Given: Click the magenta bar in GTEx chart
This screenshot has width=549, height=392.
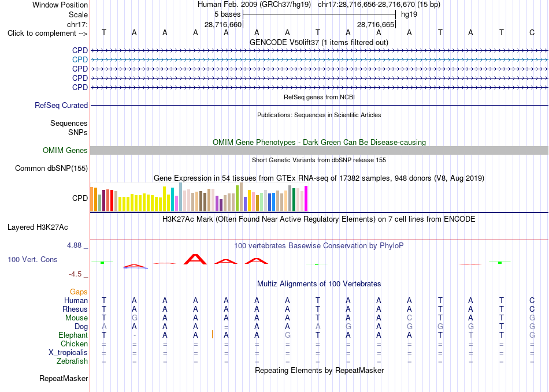Looking at the screenshot, I should tap(306, 199).
